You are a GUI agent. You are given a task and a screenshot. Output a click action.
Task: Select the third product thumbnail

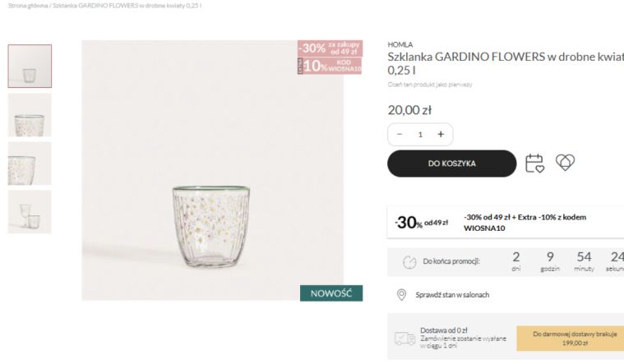tap(30, 163)
